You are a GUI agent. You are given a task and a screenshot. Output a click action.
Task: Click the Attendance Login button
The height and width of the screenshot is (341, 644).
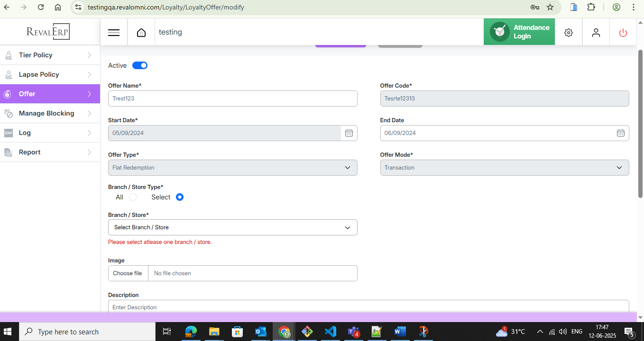pyautogui.click(x=519, y=32)
